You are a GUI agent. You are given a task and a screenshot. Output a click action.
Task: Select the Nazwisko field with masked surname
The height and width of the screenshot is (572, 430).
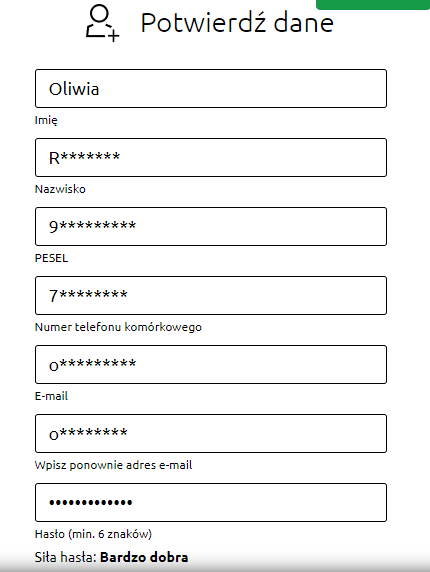[x=211, y=158]
